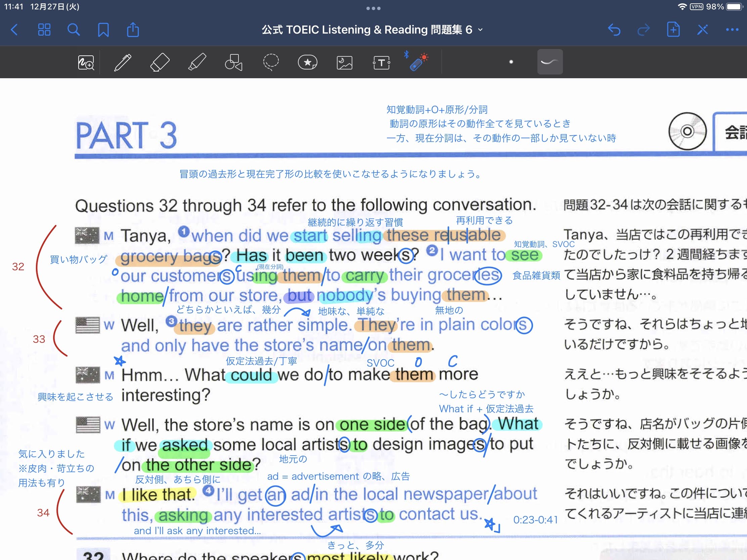Select the laser trail stroke style
The height and width of the screenshot is (560, 747).
pos(550,62)
